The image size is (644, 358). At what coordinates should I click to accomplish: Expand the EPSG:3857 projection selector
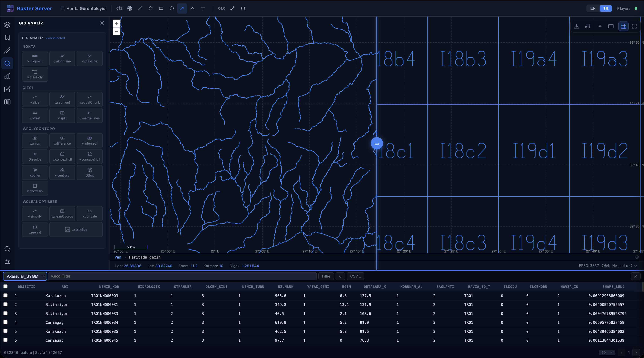[608, 266]
